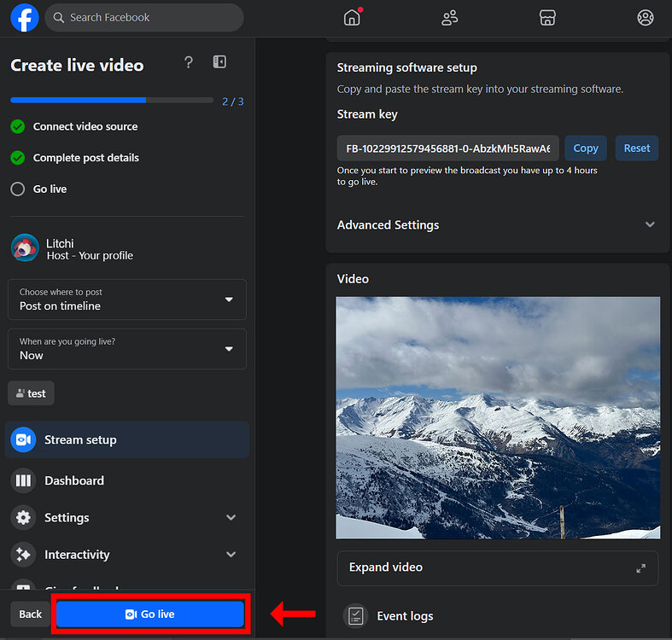Open the Home feed icon
This screenshot has height=640, width=672.
(x=352, y=18)
